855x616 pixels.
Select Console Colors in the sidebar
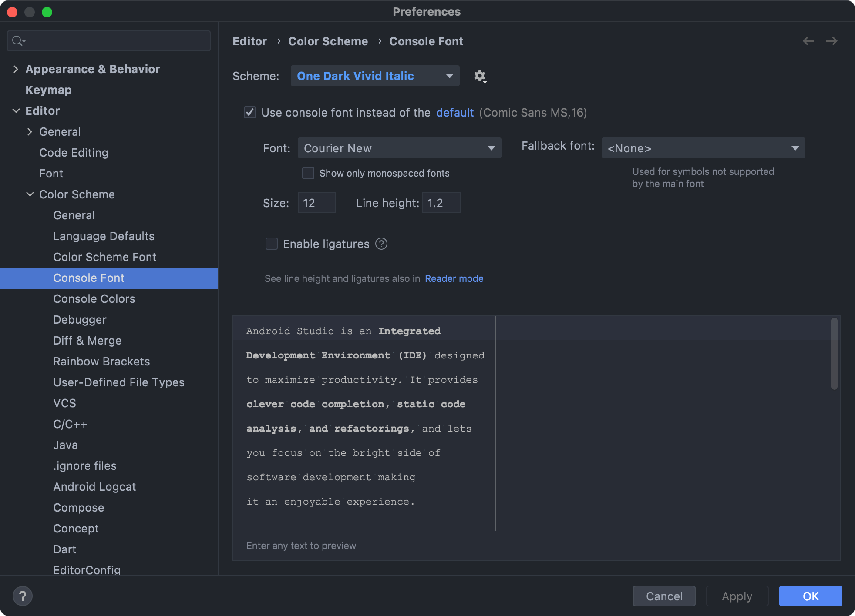pos(94,299)
